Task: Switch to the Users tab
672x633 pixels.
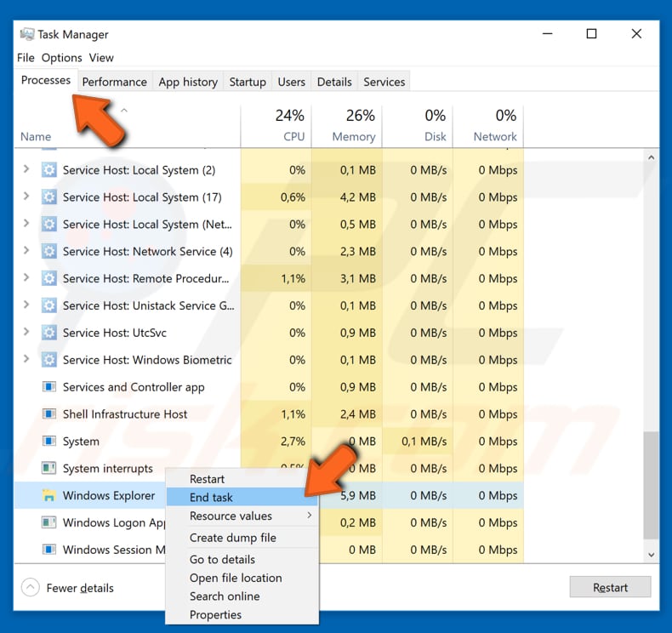Action: (x=292, y=82)
